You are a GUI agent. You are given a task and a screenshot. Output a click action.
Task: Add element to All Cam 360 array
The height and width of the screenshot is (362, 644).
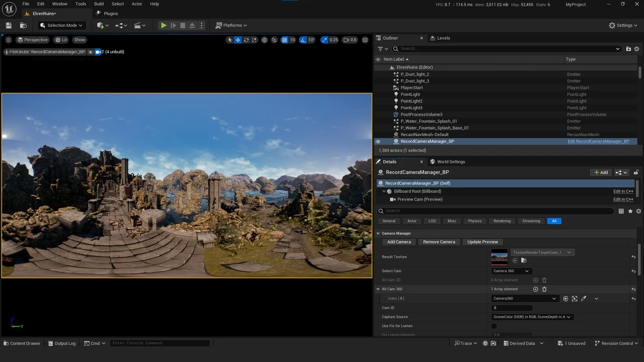pos(535,290)
